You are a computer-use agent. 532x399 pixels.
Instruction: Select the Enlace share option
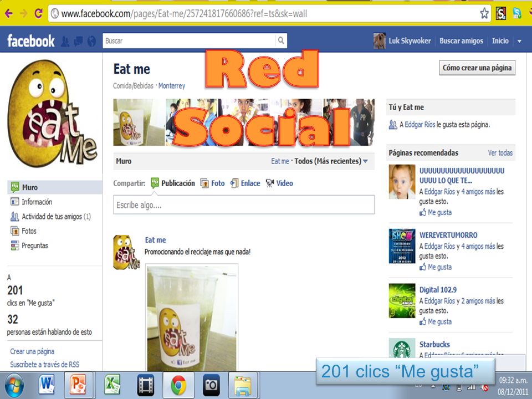(x=245, y=183)
